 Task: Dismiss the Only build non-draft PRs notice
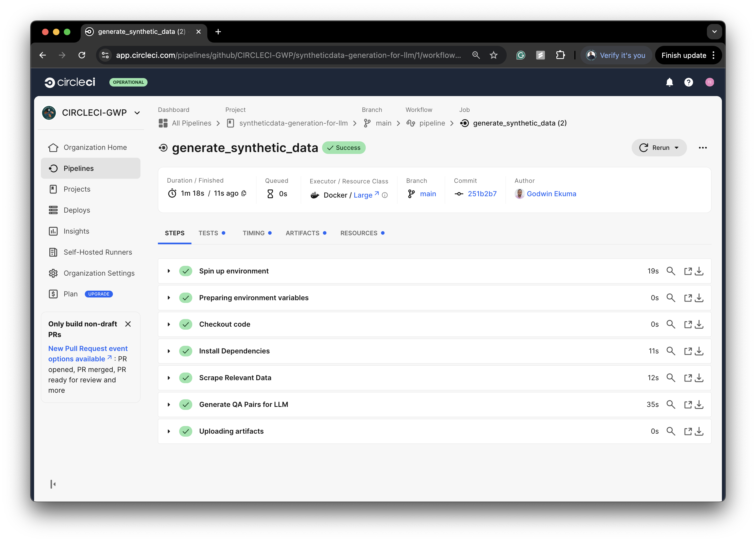coord(128,324)
